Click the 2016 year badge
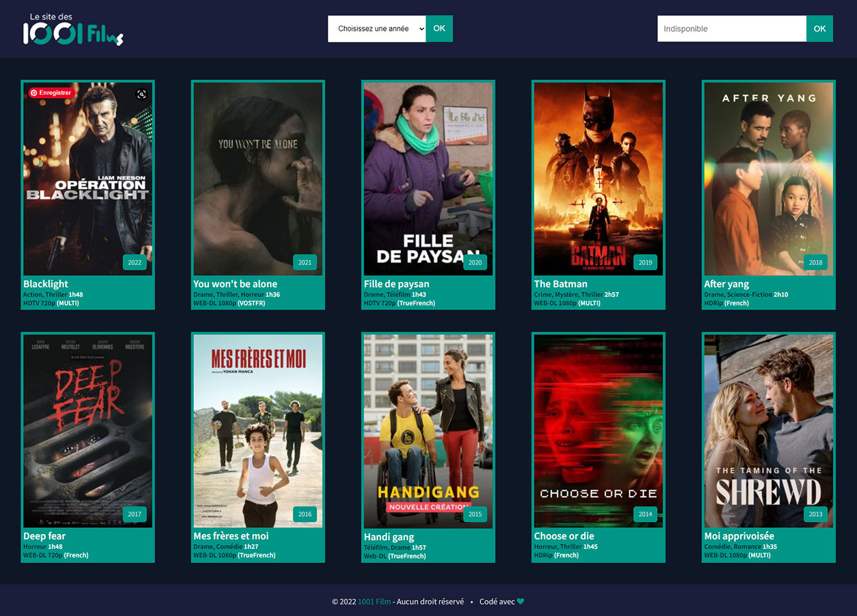Image resolution: width=857 pixels, height=616 pixels. (x=305, y=514)
